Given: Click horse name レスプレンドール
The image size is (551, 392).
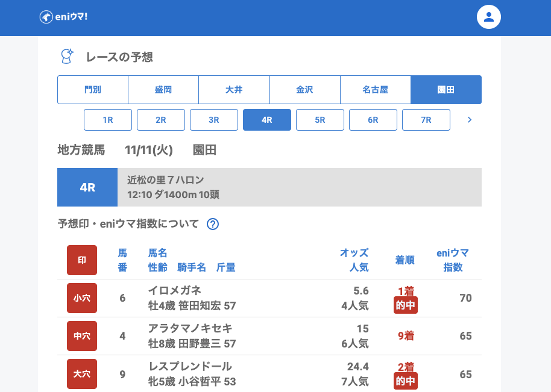Looking at the screenshot, I should click(190, 366).
